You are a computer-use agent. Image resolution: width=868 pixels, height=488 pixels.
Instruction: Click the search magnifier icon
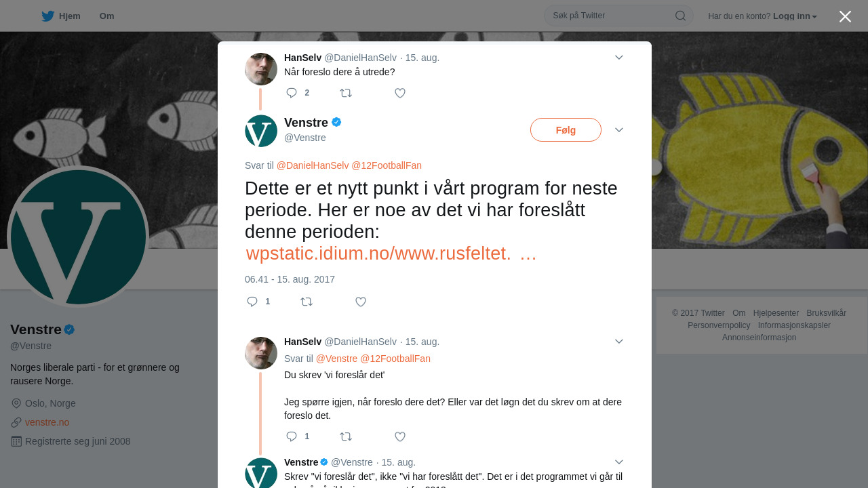(680, 16)
